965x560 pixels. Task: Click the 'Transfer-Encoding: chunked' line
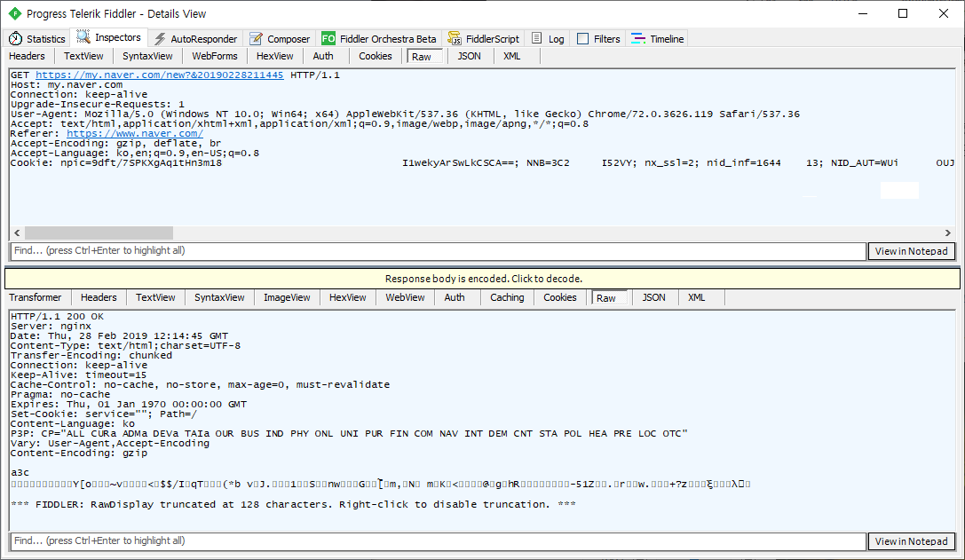tap(91, 356)
